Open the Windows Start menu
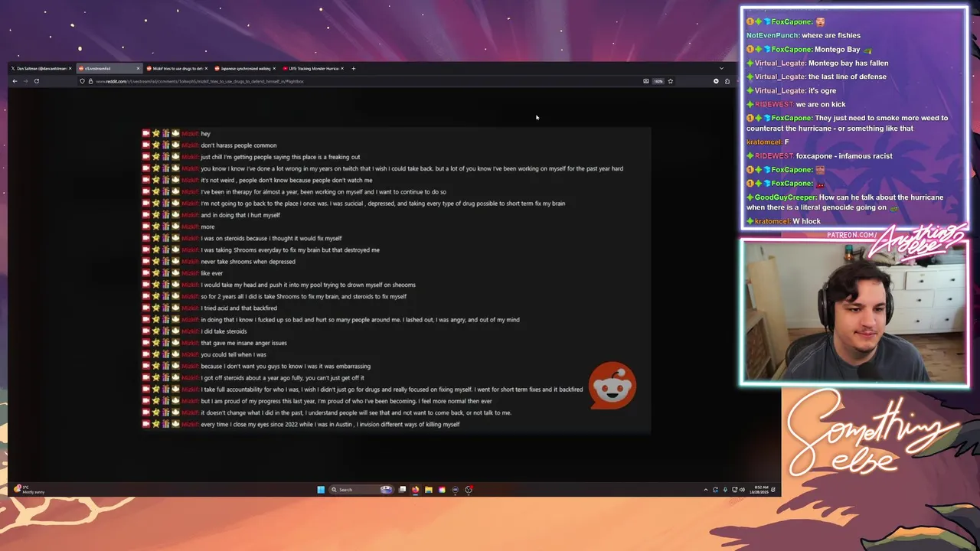The height and width of the screenshot is (551, 980). [x=321, y=490]
